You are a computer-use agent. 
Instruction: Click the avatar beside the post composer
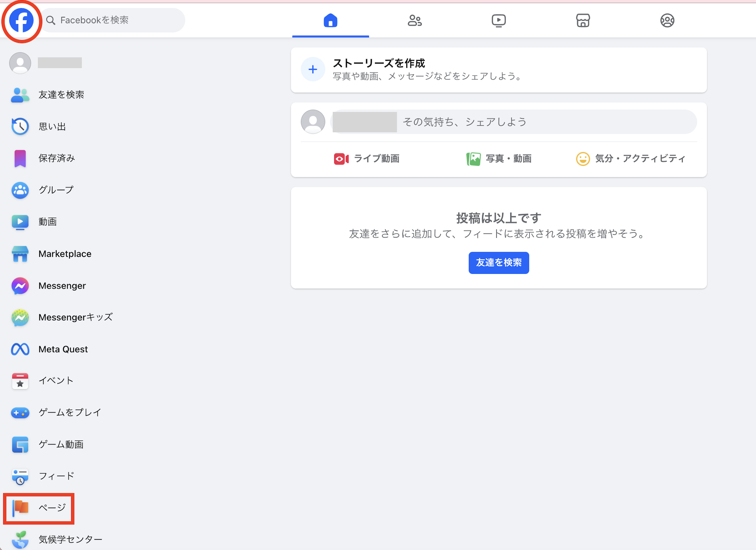[x=313, y=122]
